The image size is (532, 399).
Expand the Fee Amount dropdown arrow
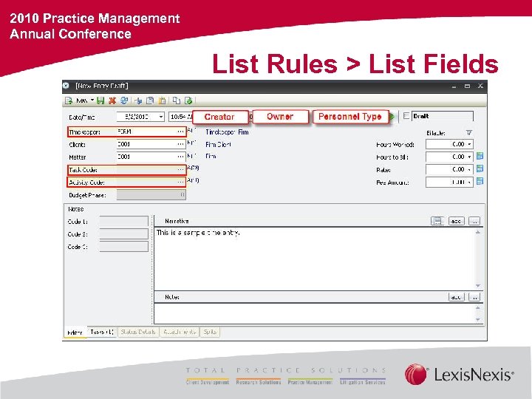[470, 183]
